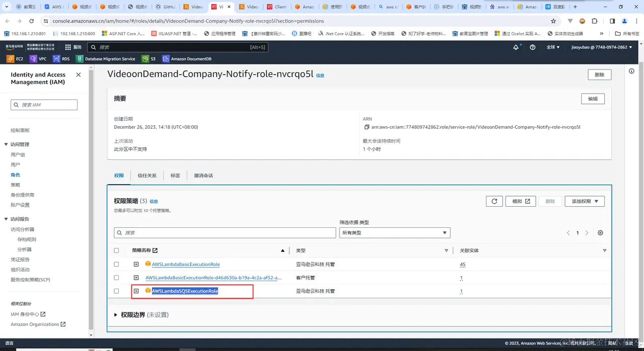
Task: Open 控制面板 in the IAM sidebar
Action: (x=20, y=130)
